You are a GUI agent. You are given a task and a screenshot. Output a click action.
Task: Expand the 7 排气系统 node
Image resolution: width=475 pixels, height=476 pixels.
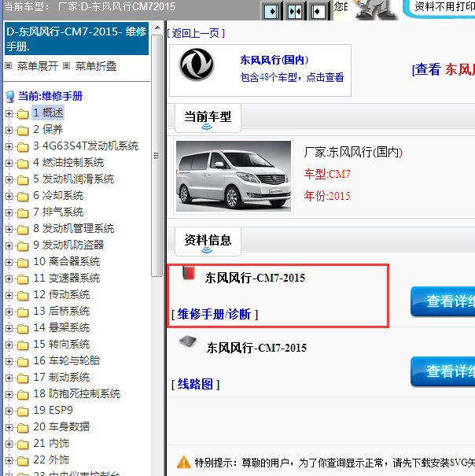(9, 212)
